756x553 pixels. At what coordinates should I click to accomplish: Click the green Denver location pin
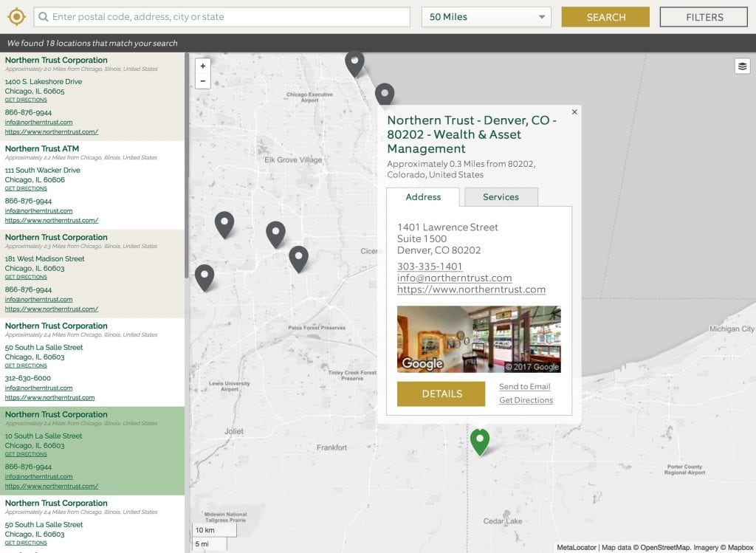pyautogui.click(x=479, y=438)
